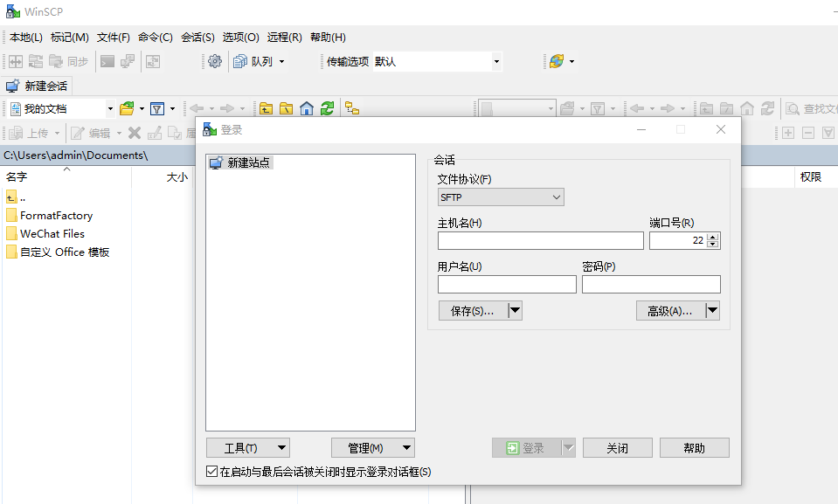Open the 工具 dropdown button
Image resolution: width=838 pixels, height=504 pixels.
pyautogui.click(x=248, y=448)
